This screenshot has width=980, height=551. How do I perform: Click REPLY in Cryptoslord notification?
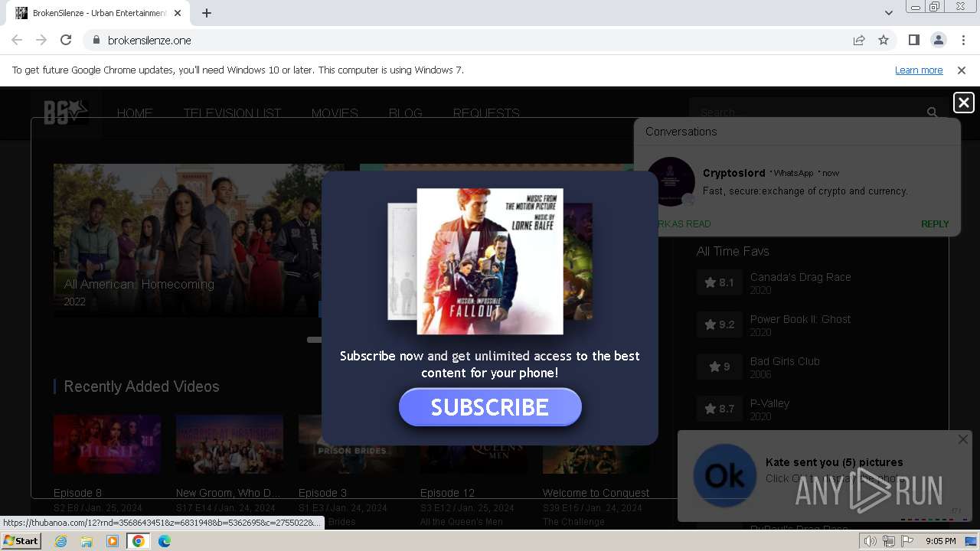(935, 224)
